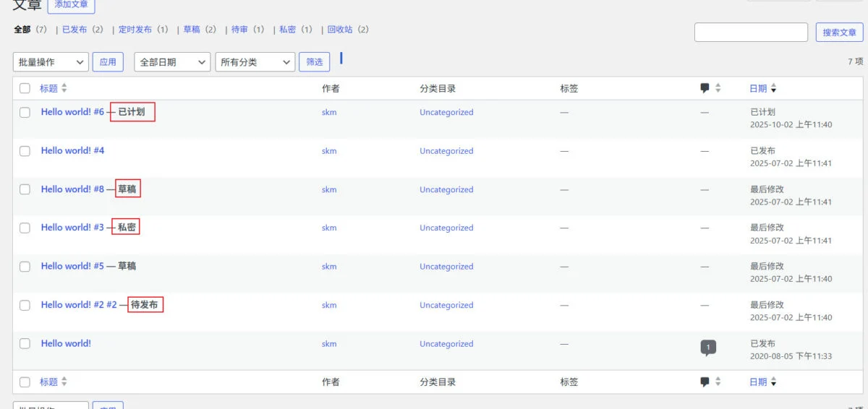Viewport: 868px width, 409px height.
Task: Click the 分类目录 column header text
Action: [x=438, y=88]
